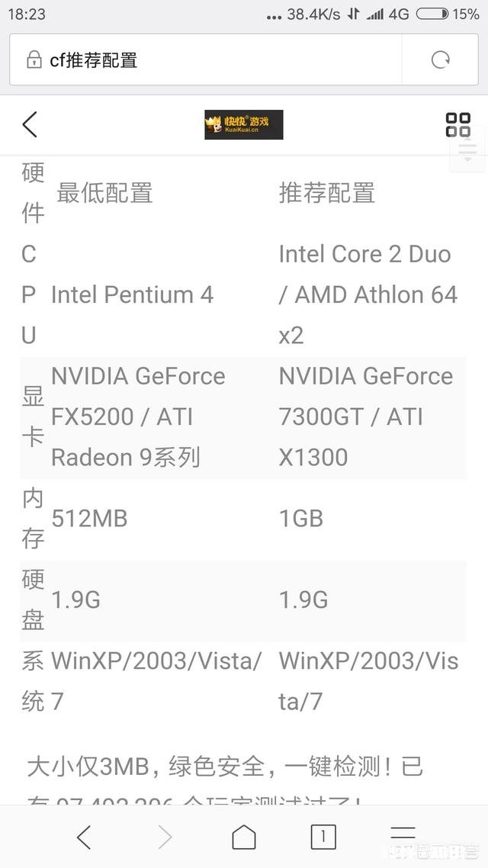Open the four-square grid menu

click(457, 124)
